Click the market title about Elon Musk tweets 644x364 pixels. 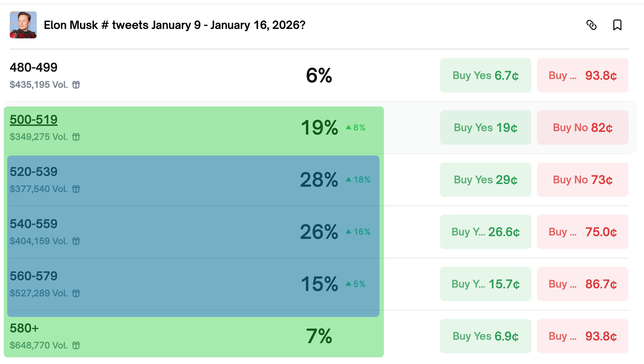(x=174, y=25)
